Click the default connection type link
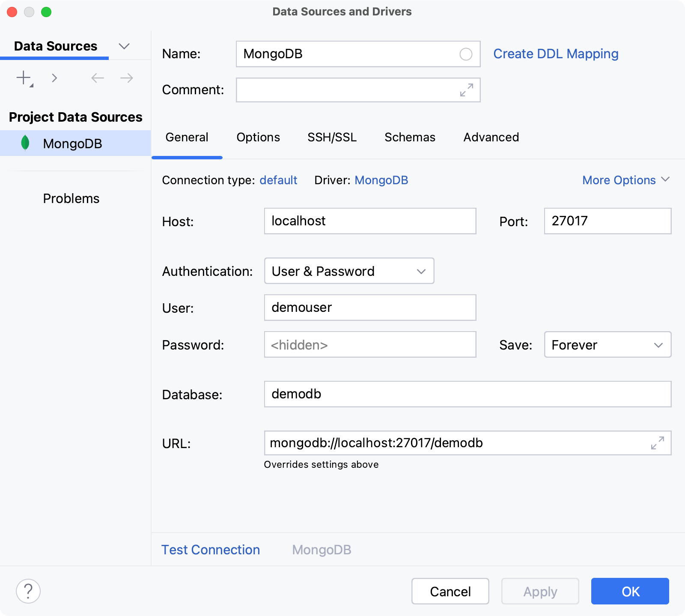The image size is (685, 616). 278,180
